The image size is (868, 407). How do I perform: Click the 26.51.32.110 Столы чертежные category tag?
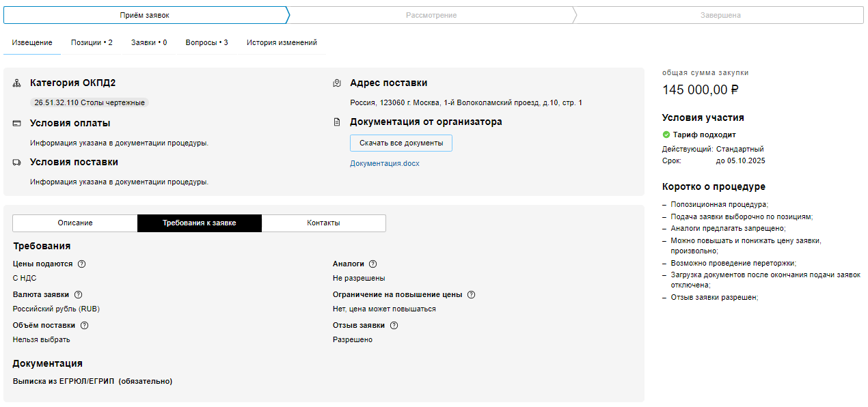90,103
